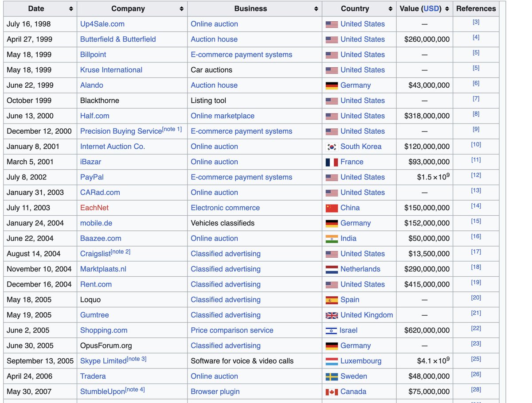Open the USD link in Value header
The height and width of the screenshot is (403, 532).
431,9
